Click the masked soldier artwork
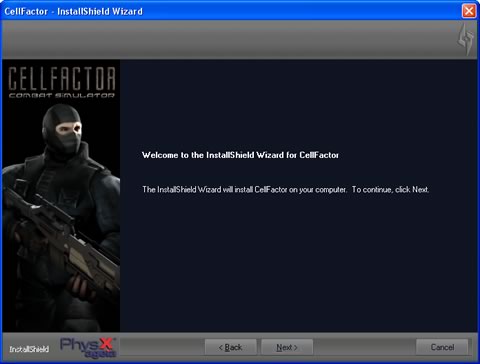This screenshot has height=364, width=480. (61, 217)
